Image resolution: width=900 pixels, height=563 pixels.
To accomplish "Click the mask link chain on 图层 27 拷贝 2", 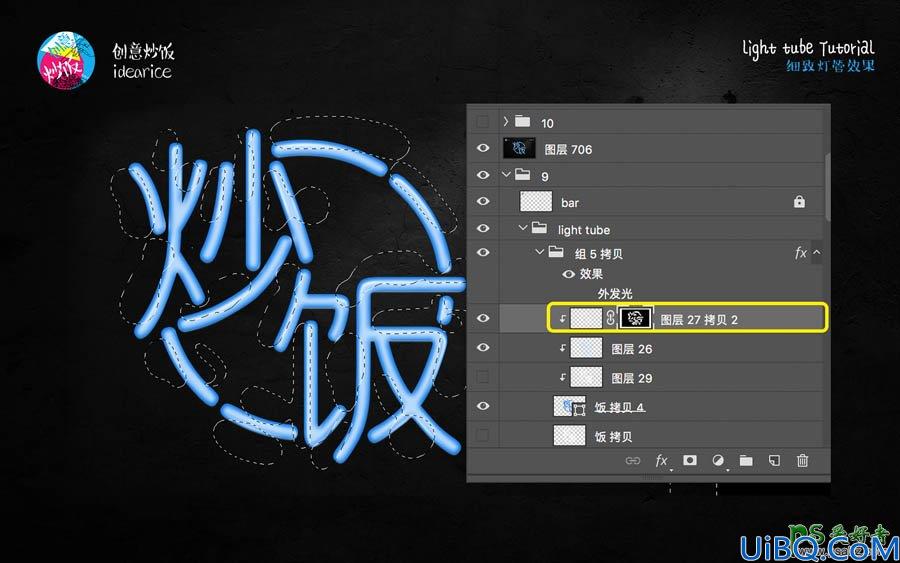I will 610,318.
